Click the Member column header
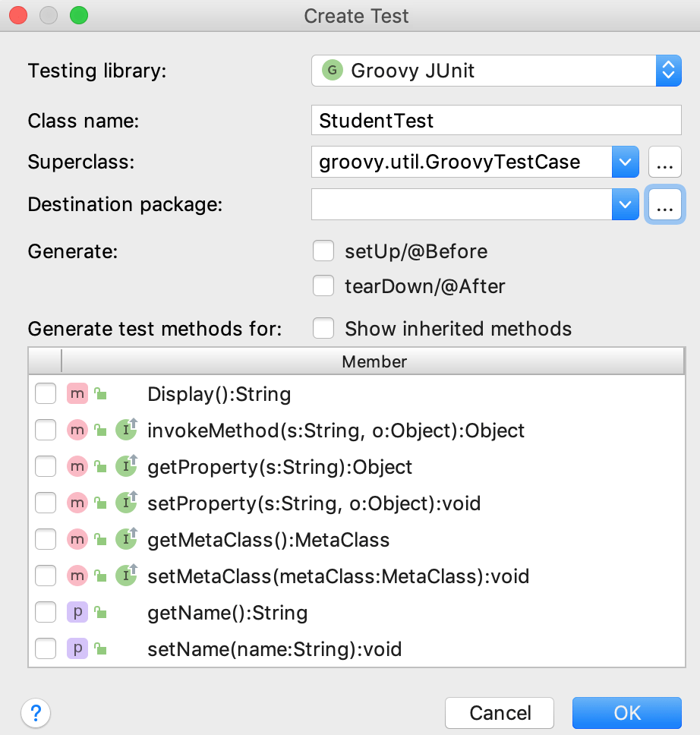This screenshot has width=700, height=735. (x=374, y=361)
